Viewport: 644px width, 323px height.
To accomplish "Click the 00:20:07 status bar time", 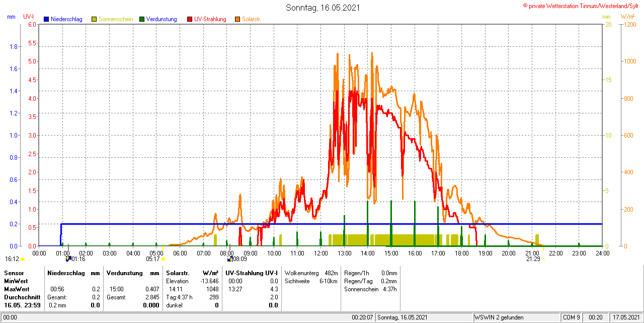I will click(362, 317).
